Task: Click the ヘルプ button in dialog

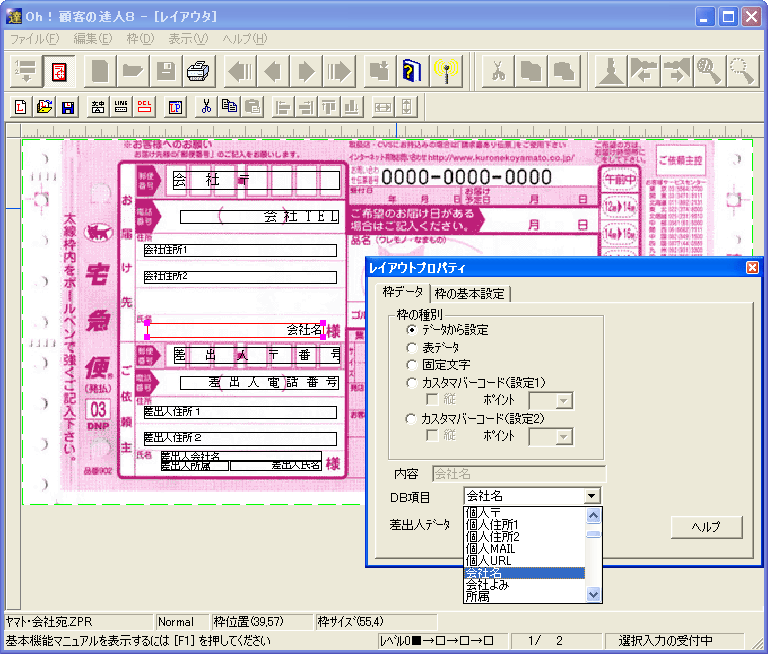Action: click(706, 527)
